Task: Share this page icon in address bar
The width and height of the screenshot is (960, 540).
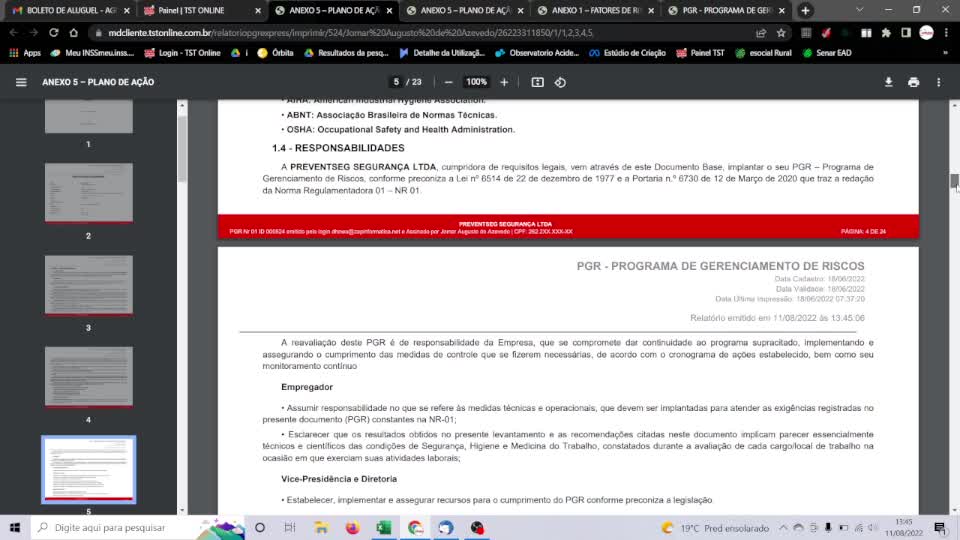Action: coord(761,33)
